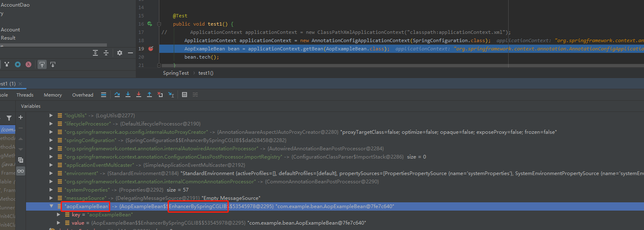
Task: Select AccountDao in project tree
Action: (15, 5)
